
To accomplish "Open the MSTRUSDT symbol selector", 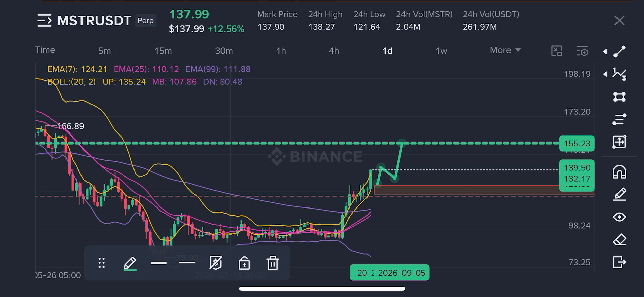I will click(94, 21).
